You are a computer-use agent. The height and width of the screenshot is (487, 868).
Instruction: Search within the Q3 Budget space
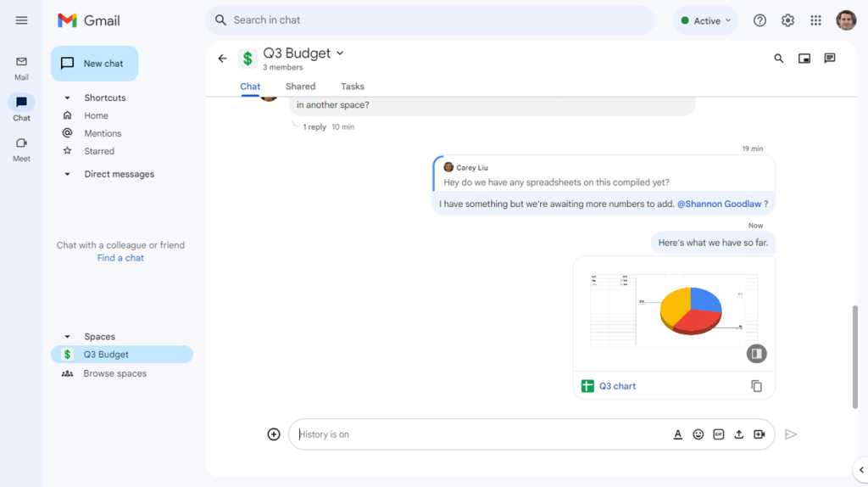coord(778,59)
